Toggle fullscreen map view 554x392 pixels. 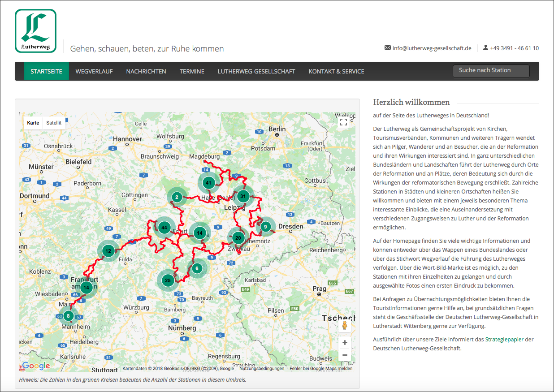(x=344, y=122)
